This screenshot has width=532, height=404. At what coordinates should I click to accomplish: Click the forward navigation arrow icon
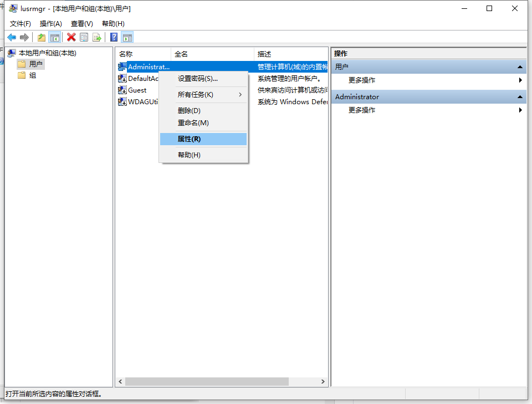point(24,37)
